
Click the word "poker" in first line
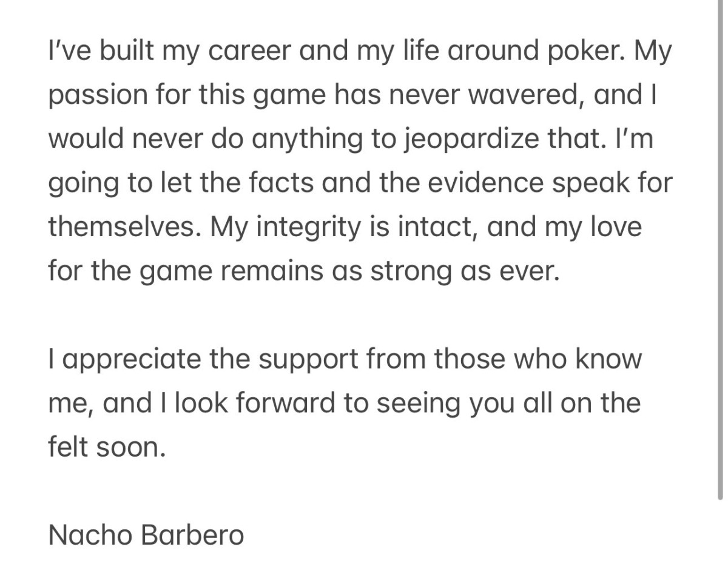[582, 53]
